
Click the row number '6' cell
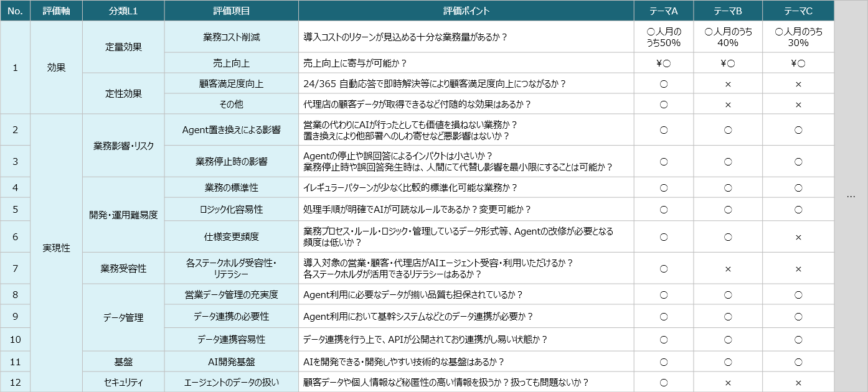15,236
